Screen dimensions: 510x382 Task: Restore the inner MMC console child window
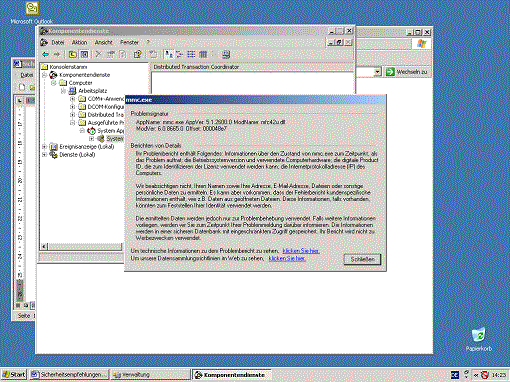pos(339,42)
